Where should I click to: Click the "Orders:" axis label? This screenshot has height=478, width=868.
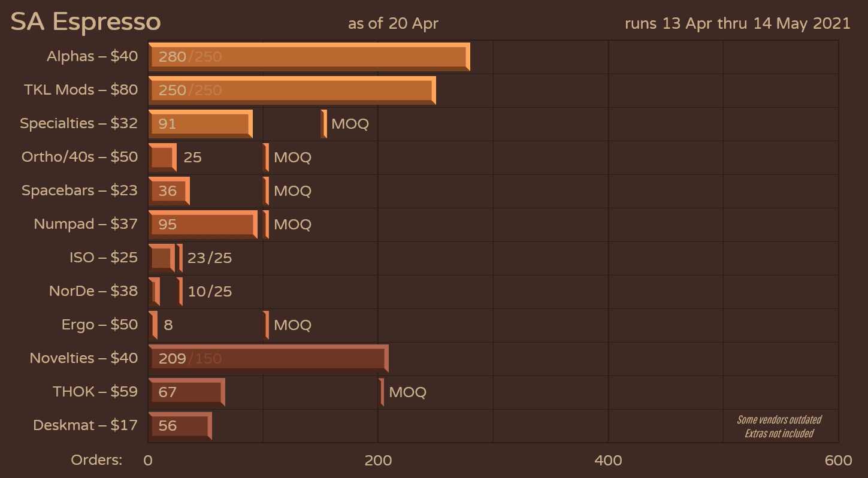coord(96,460)
